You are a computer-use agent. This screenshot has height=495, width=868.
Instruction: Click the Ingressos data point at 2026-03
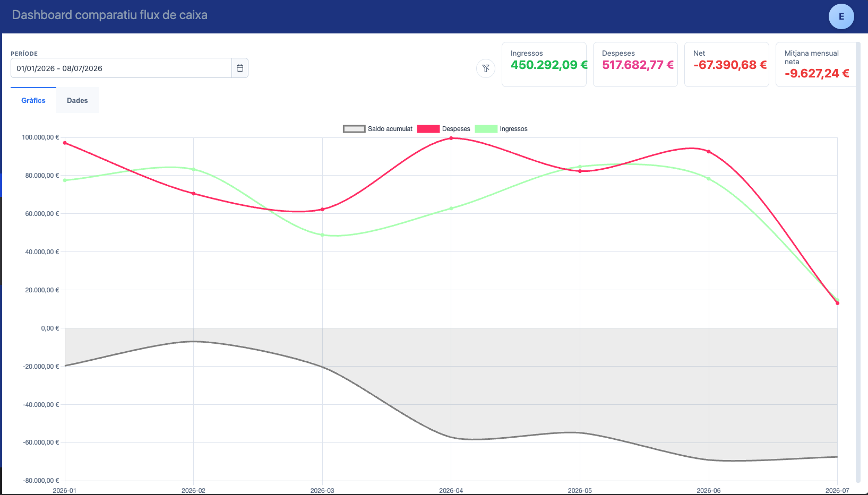click(322, 235)
